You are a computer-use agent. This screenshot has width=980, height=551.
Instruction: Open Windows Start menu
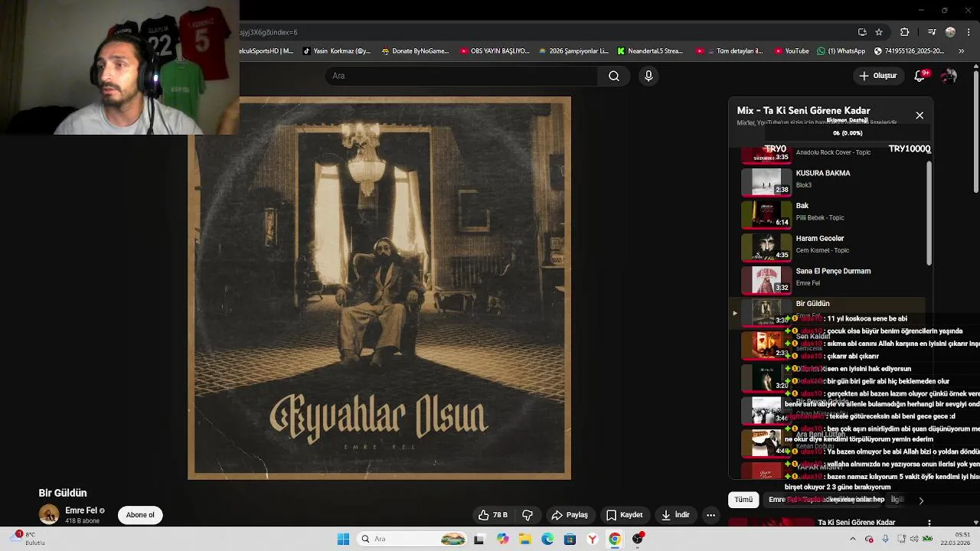coord(343,539)
